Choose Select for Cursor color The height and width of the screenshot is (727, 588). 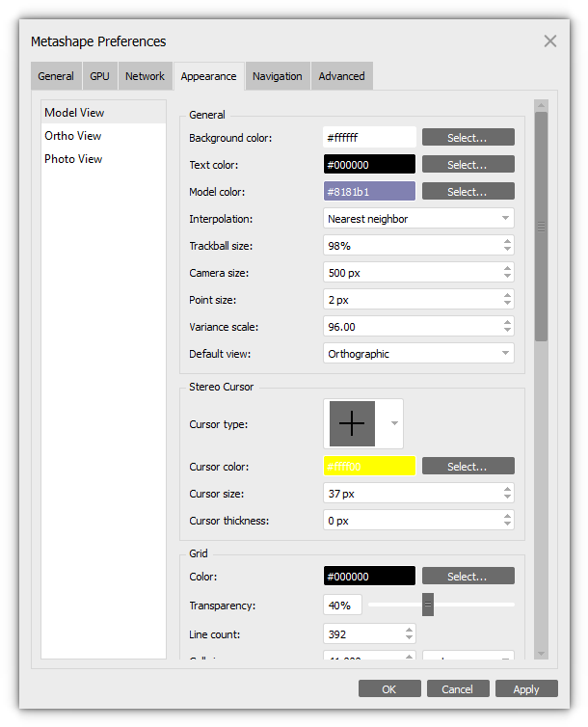click(468, 467)
